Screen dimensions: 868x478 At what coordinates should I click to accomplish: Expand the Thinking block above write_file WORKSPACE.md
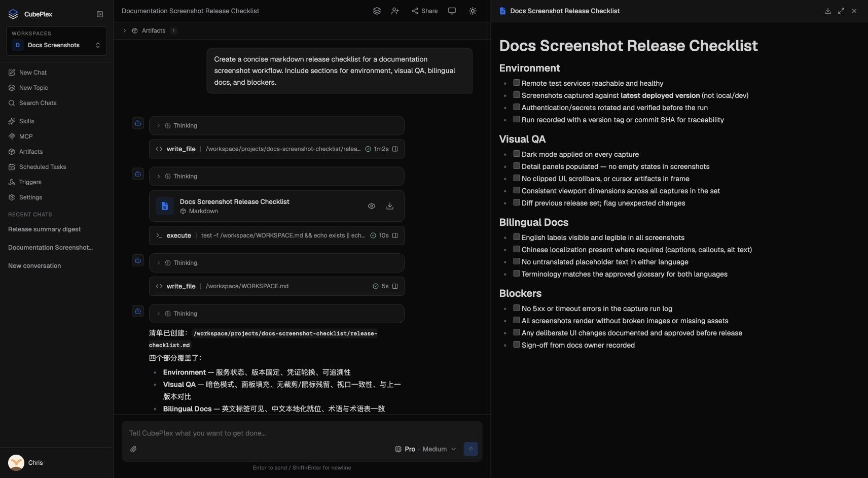pyautogui.click(x=276, y=263)
